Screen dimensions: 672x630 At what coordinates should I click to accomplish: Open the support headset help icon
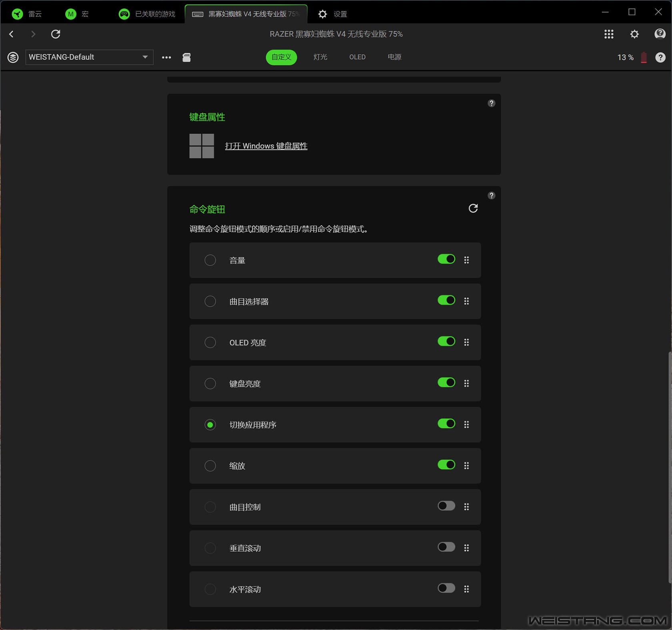[x=660, y=34]
